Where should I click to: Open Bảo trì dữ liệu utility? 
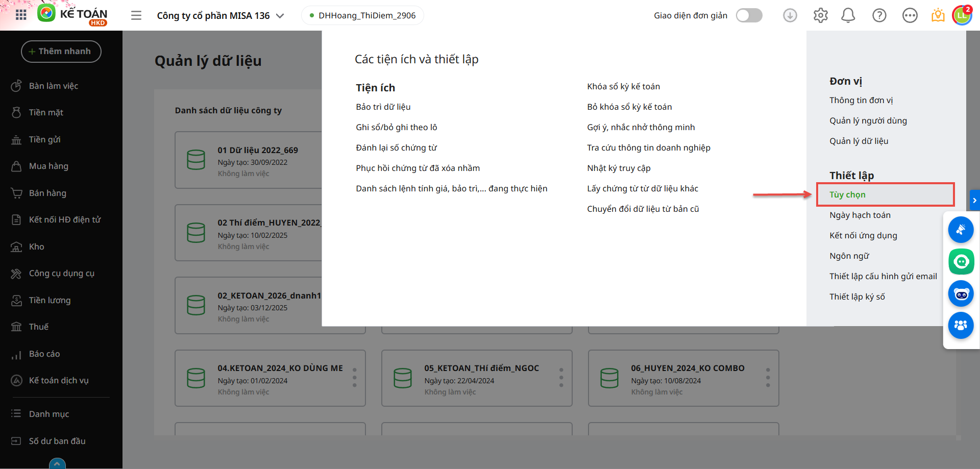click(383, 107)
